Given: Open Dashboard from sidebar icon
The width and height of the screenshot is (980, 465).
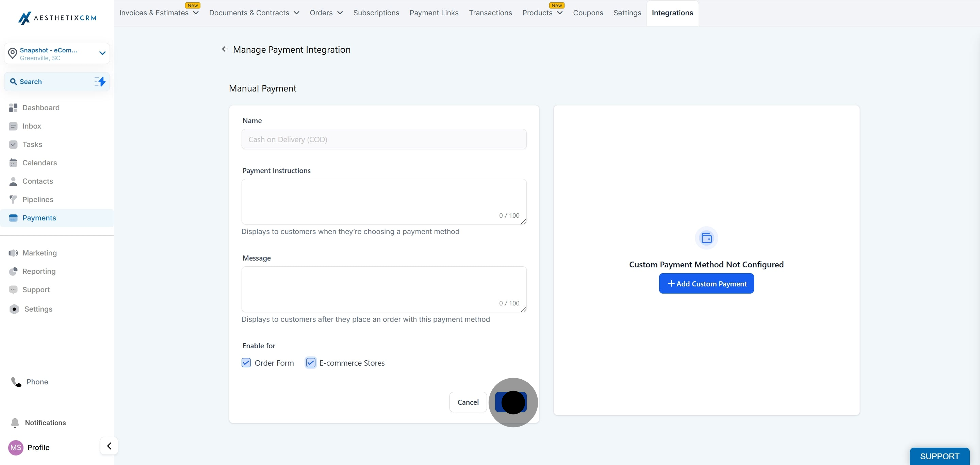Looking at the screenshot, I should (13, 107).
